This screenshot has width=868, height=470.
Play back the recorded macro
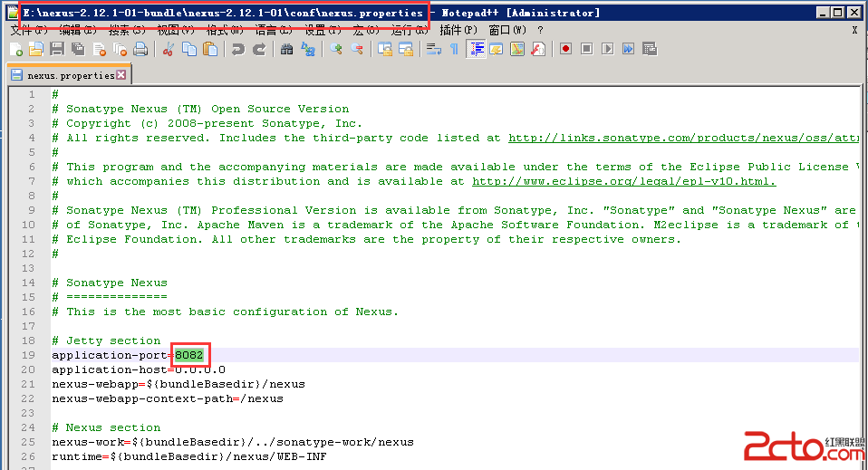[x=608, y=50]
